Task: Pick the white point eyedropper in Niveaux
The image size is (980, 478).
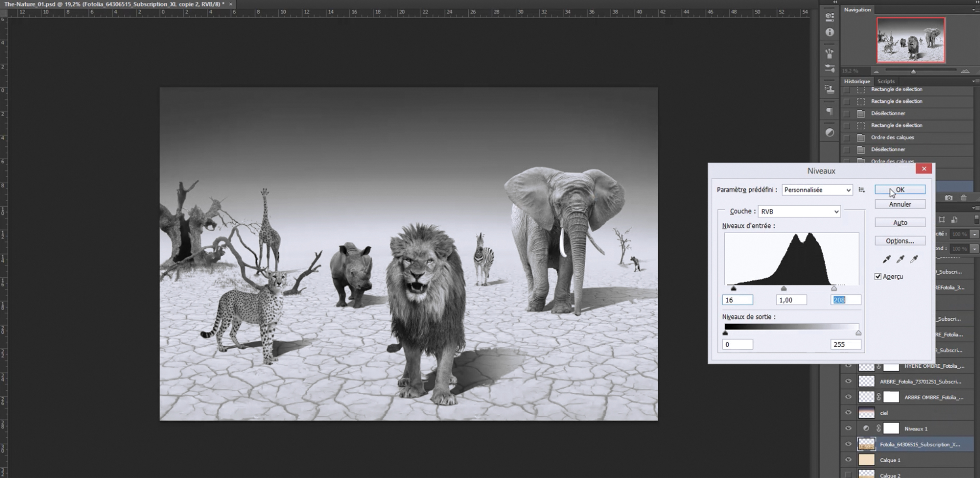Action: point(914,259)
